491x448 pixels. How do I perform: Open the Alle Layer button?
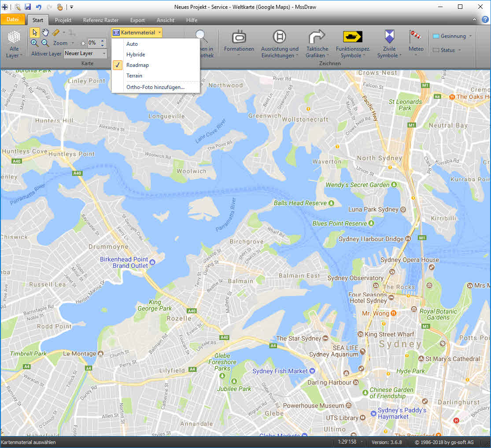coord(14,44)
